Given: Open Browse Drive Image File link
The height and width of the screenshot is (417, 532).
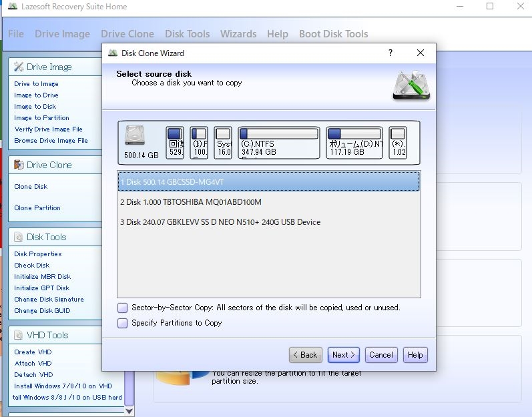Looking at the screenshot, I should 51,140.
